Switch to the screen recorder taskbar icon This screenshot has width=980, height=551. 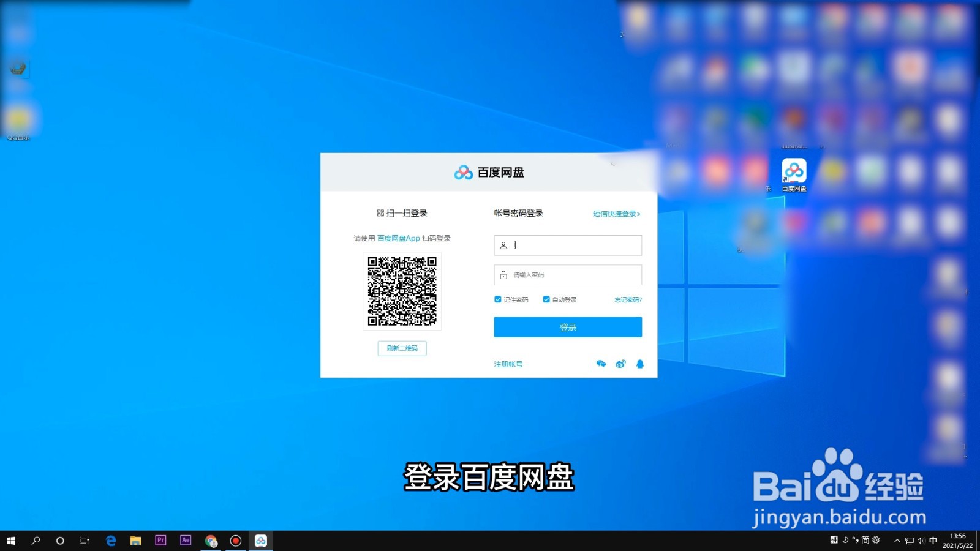[236, 541]
